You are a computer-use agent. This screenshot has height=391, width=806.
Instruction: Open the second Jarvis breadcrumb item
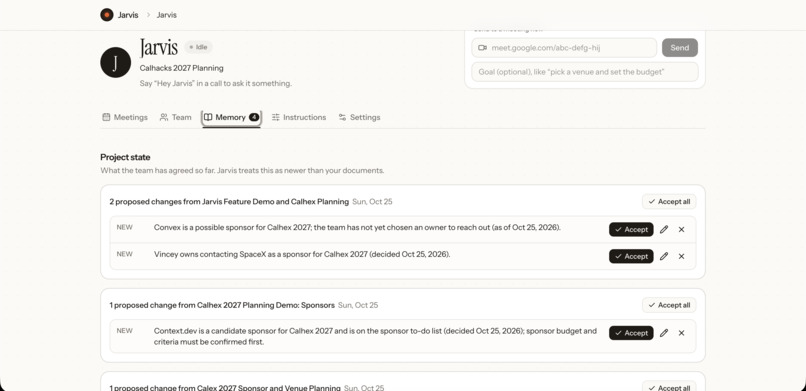[167, 15]
